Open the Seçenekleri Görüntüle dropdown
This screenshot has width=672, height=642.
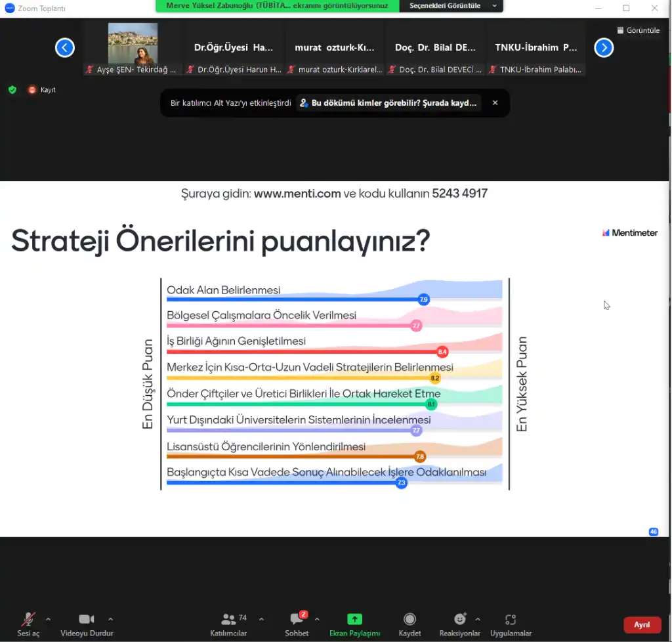(x=451, y=6)
